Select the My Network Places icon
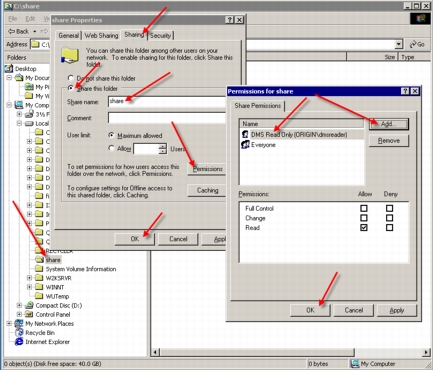Image resolution: width=433 pixels, height=372 pixels. (x=19, y=323)
